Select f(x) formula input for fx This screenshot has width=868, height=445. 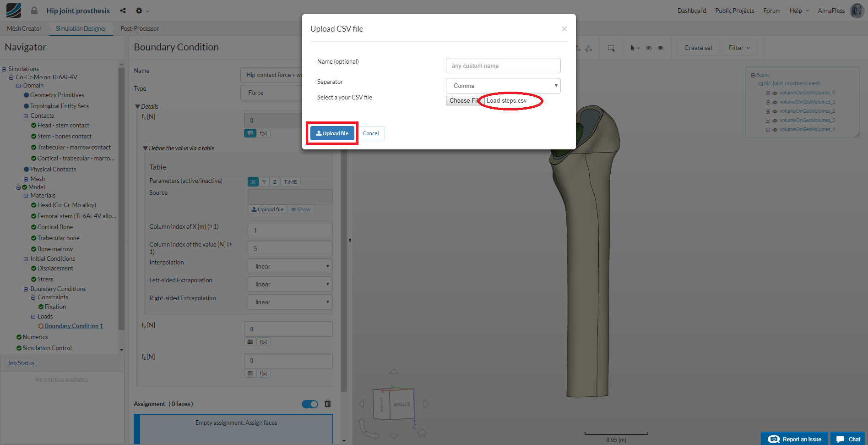click(x=263, y=133)
